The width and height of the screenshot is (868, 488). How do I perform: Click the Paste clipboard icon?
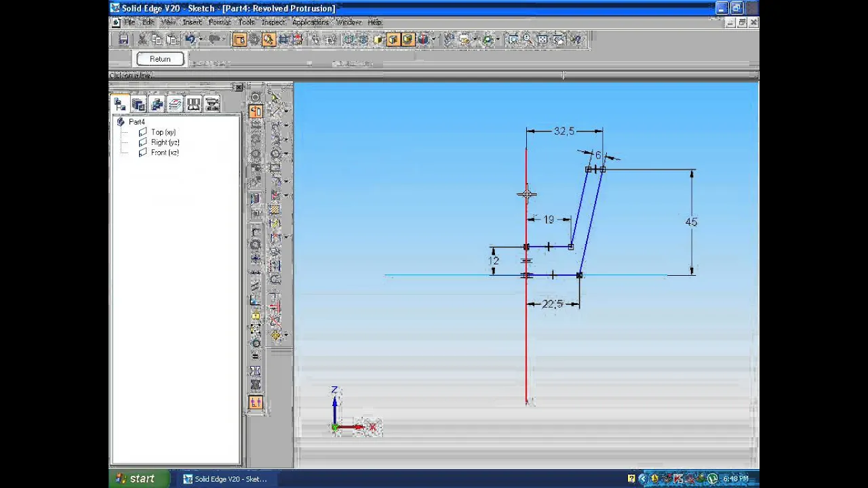[x=172, y=40]
